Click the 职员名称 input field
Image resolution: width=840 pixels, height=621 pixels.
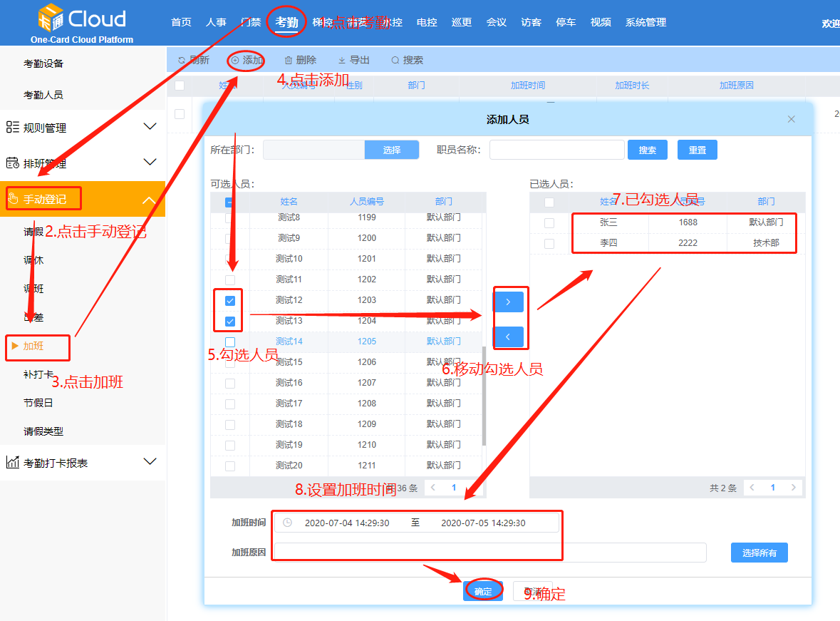[556, 150]
